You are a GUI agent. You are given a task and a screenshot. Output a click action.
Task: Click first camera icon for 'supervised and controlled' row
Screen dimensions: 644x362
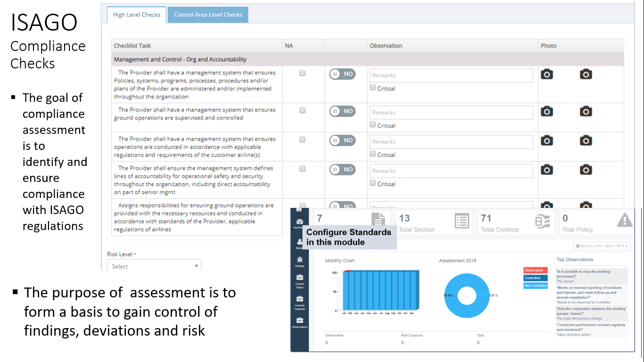tap(547, 111)
